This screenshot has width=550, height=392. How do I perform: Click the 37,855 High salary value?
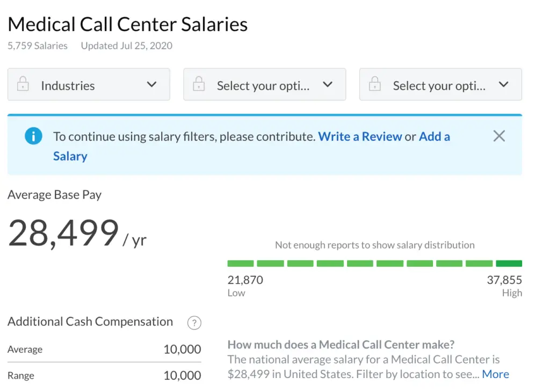click(x=504, y=280)
